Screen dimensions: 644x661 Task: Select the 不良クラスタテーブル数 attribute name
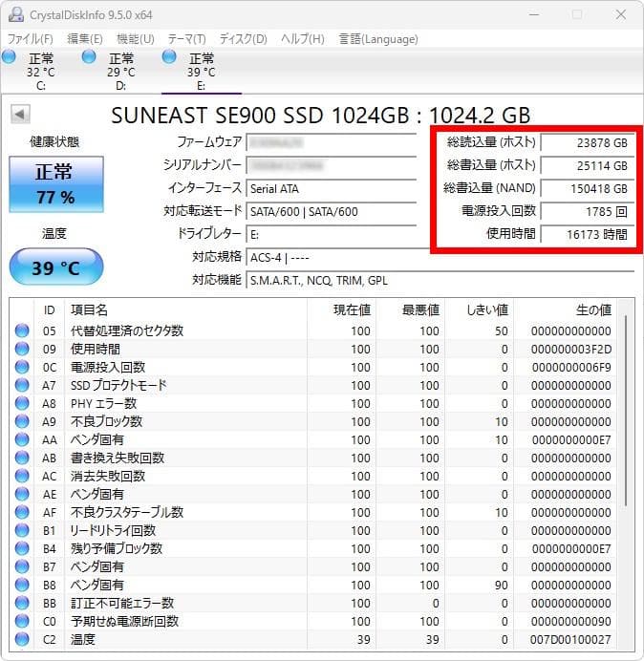click(127, 512)
